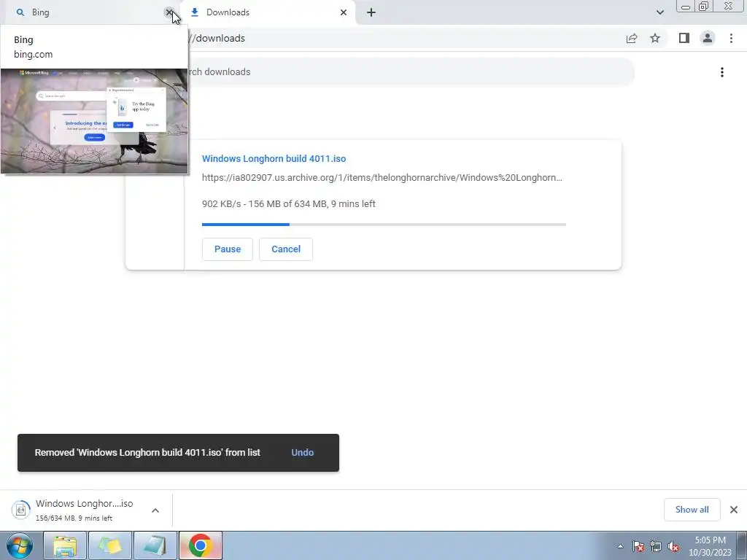The image size is (747, 560).
Task: Click the Downloads tab download icon
Action: pos(194,12)
